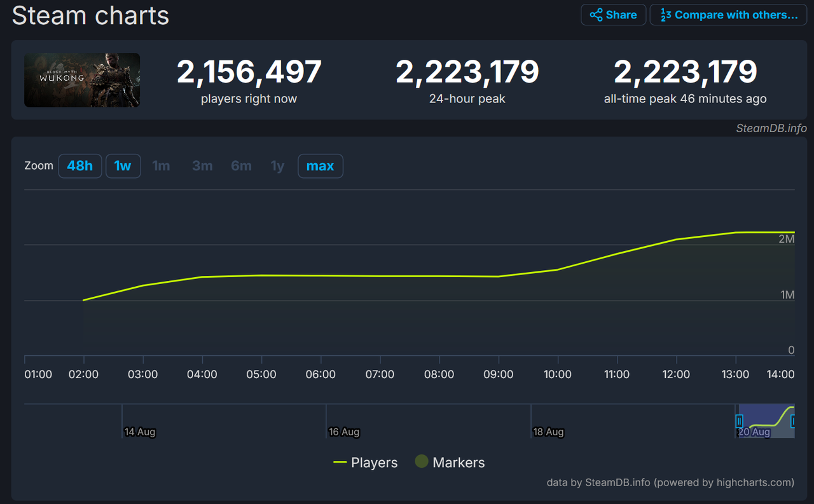This screenshot has width=814, height=504.
Task: Click the SteamDB.info credit text
Action: tap(771, 128)
